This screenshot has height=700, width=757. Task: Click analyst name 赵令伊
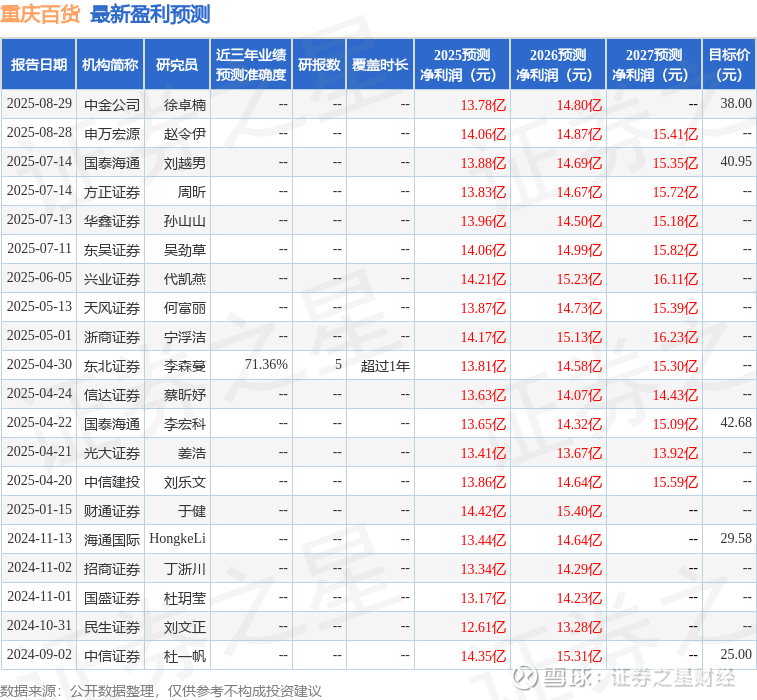click(185, 134)
